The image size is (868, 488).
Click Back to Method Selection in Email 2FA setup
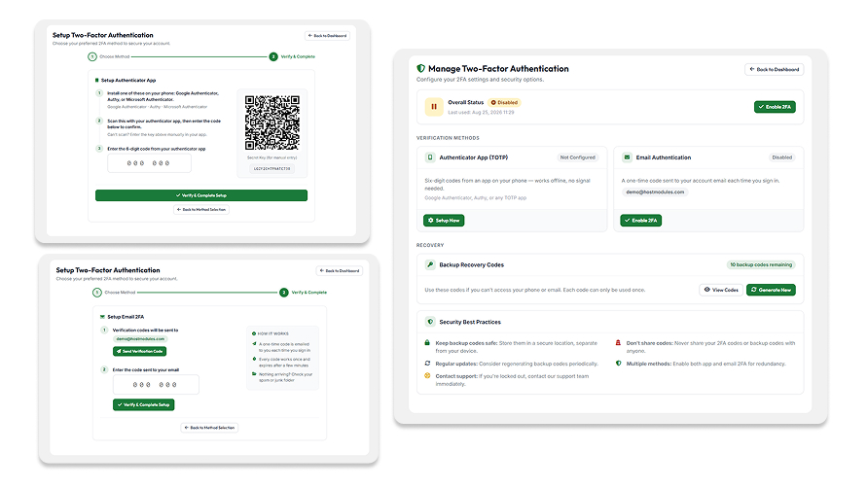[x=209, y=428]
